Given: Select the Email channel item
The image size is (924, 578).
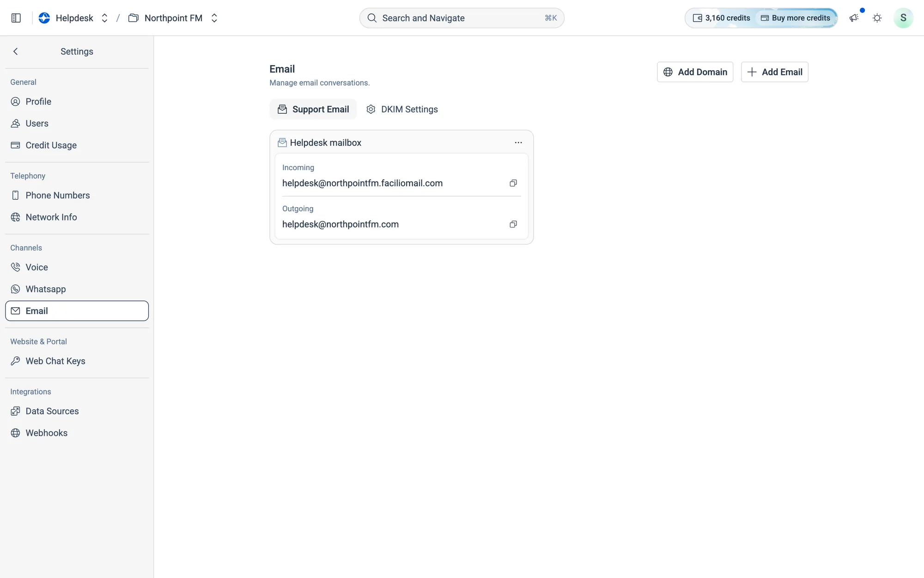Looking at the screenshot, I should (77, 311).
